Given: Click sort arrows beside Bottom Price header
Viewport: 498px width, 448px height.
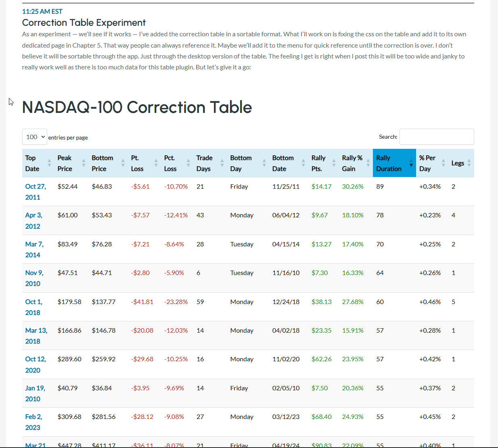Looking at the screenshot, I should (123, 163).
